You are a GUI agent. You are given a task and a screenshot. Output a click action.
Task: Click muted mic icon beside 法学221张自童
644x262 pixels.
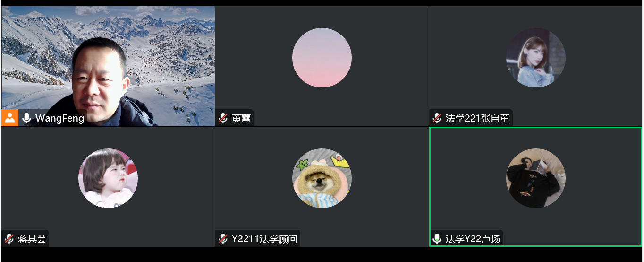(x=437, y=118)
